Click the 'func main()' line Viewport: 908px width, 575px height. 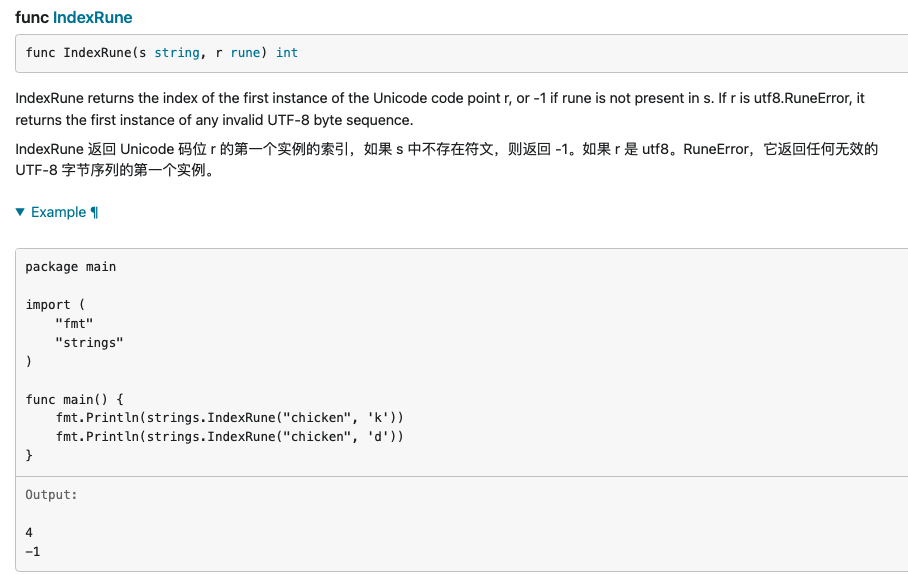point(75,399)
